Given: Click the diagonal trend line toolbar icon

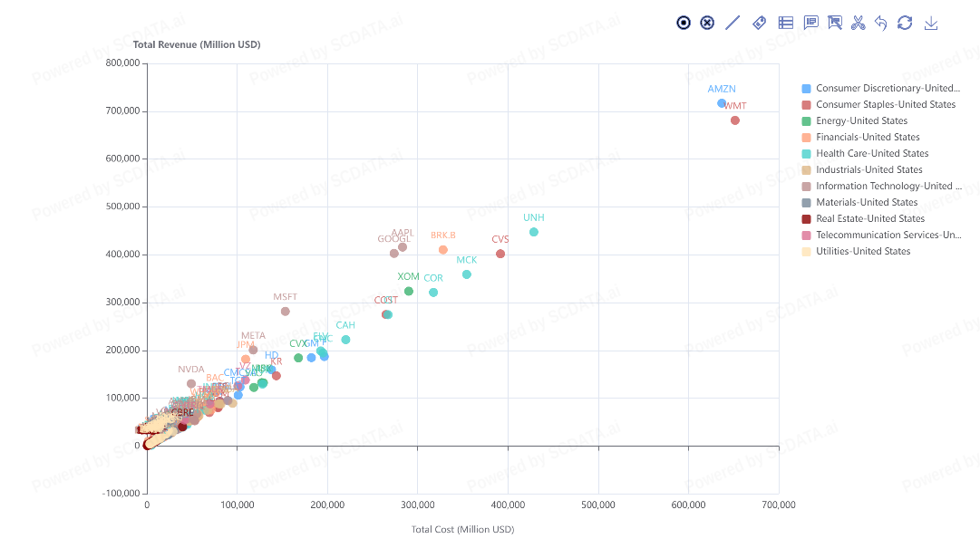Looking at the screenshot, I should 733,23.
